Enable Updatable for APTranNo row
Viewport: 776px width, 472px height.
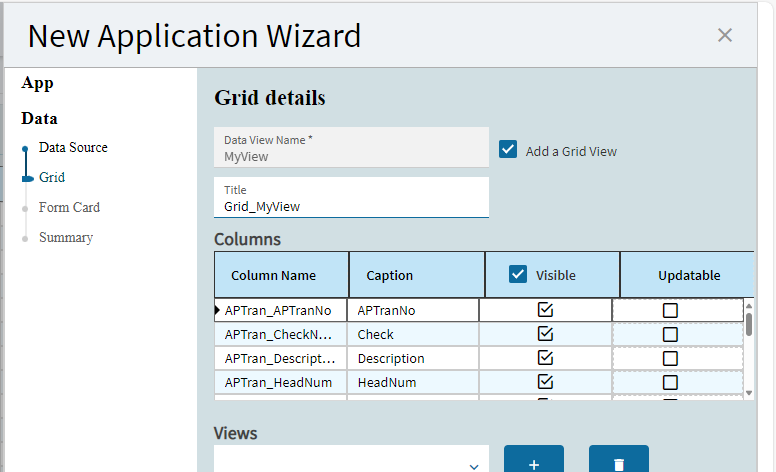[x=670, y=310]
